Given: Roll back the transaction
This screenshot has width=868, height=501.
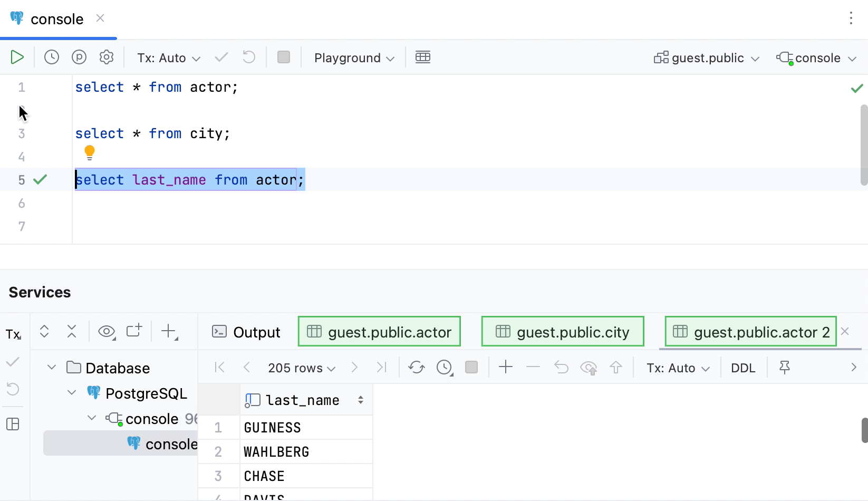Looking at the screenshot, I should coord(248,57).
